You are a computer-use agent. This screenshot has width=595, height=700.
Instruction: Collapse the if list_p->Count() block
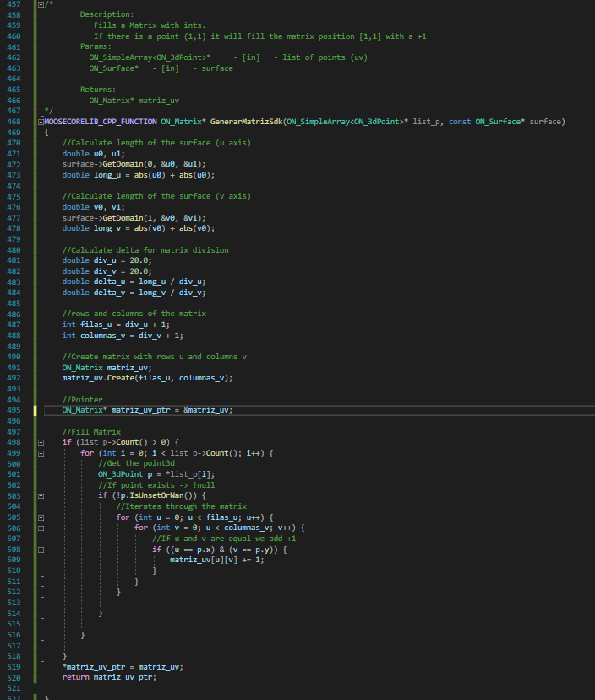pos(41,442)
